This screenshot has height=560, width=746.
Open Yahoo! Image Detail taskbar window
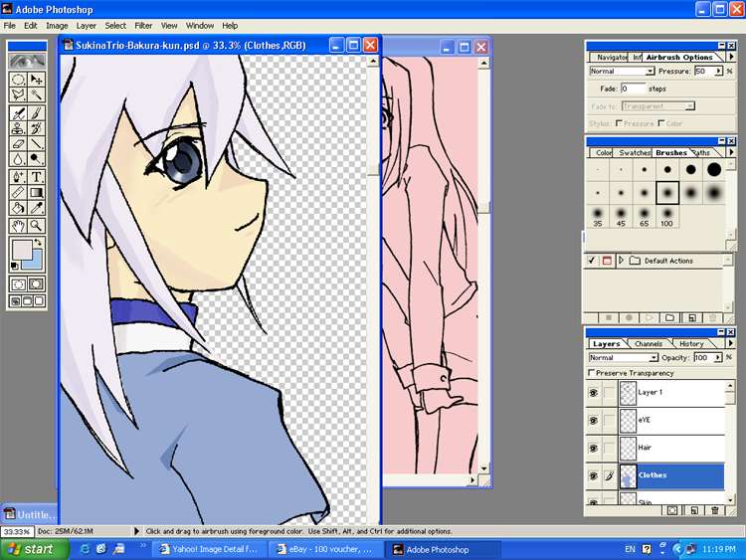(210, 549)
